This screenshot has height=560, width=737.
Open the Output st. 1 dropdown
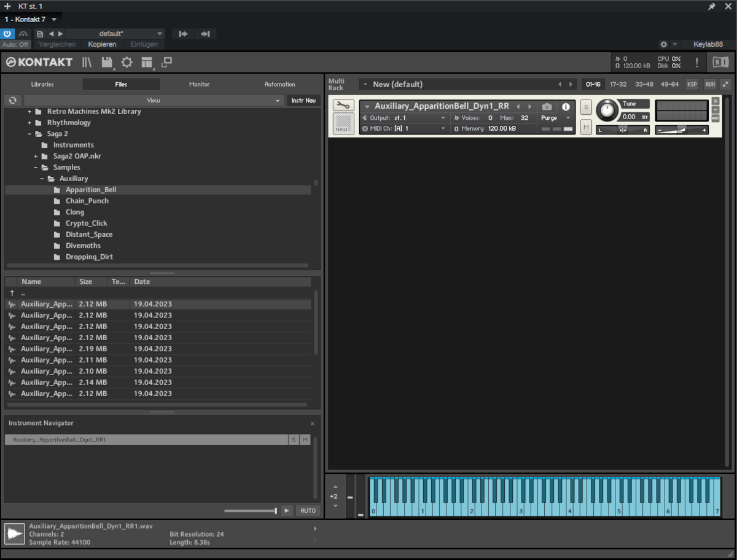click(x=404, y=117)
